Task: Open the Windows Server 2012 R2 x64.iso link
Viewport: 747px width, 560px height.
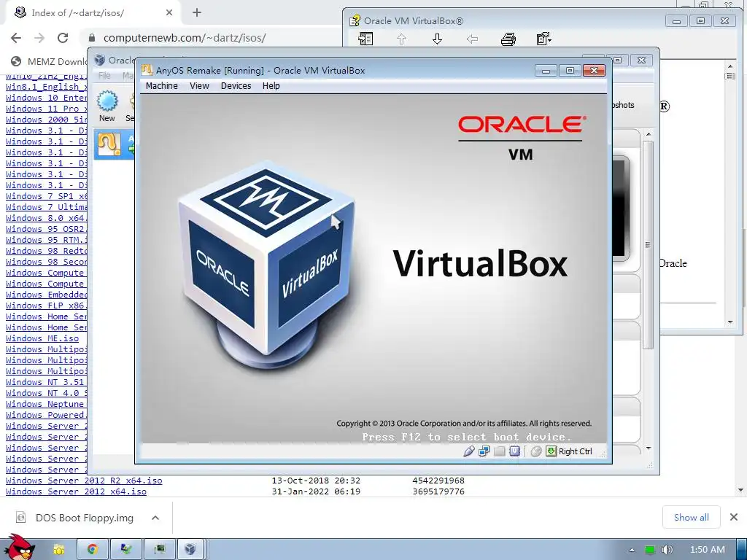Action: [x=84, y=481]
